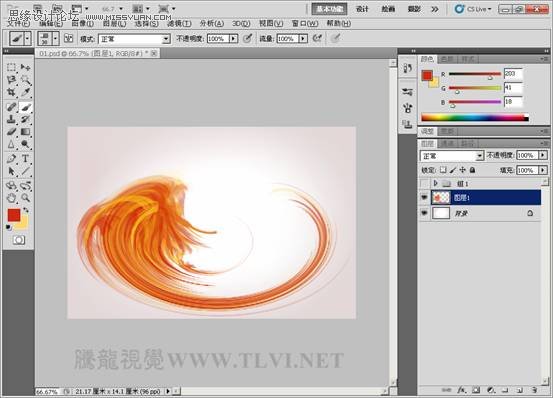Show 组1 group via its visibility box
Image resolution: width=553 pixels, height=398 pixels.
coord(424,183)
